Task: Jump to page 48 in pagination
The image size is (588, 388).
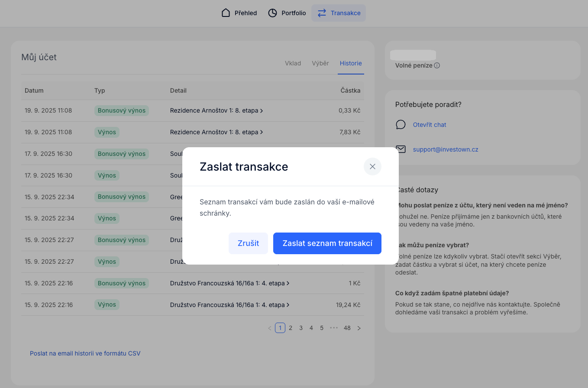Action: click(347, 328)
